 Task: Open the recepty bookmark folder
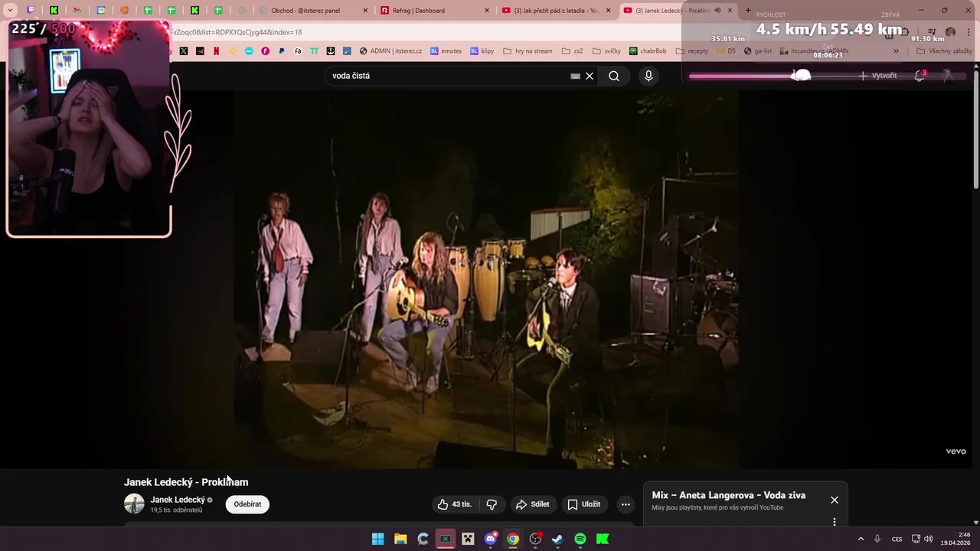point(692,51)
